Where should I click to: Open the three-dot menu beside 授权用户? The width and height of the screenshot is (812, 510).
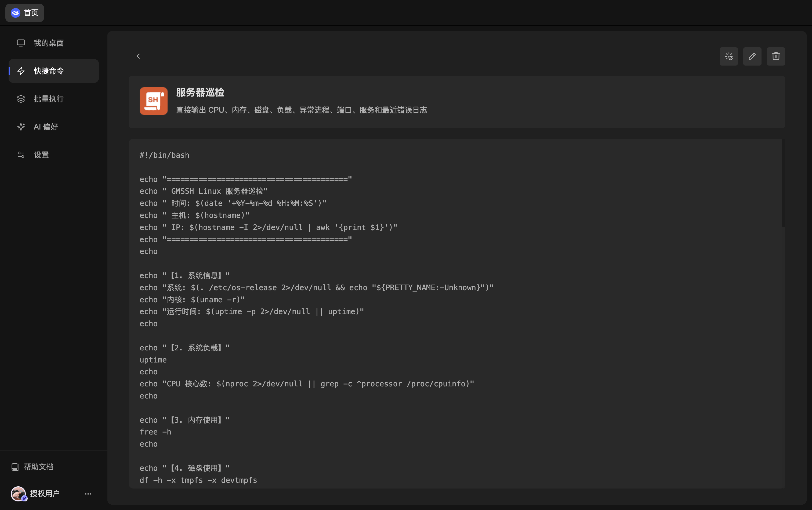(x=88, y=494)
